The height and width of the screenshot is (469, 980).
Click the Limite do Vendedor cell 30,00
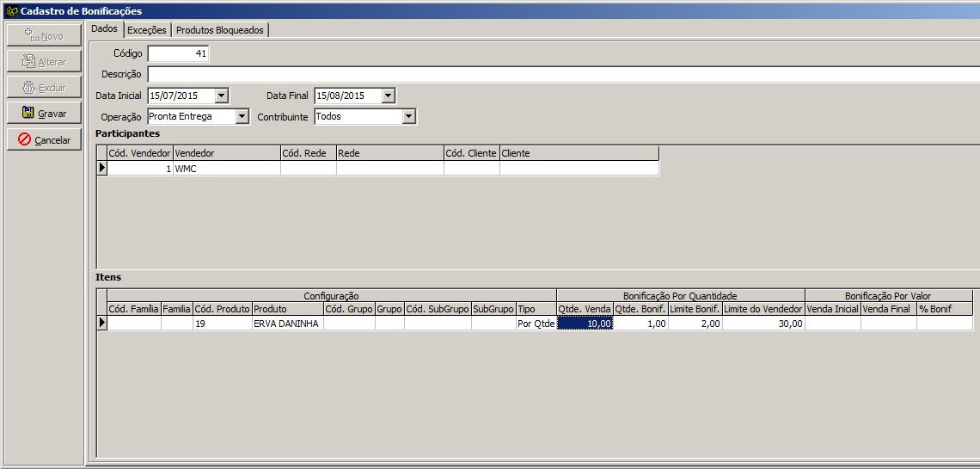coord(763,324)
